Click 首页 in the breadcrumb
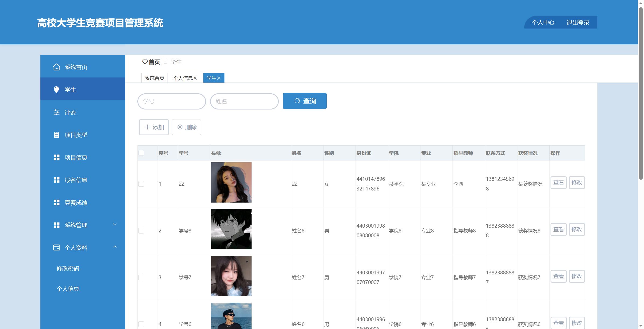Screen dimensions: 644x329 [154, 62]
